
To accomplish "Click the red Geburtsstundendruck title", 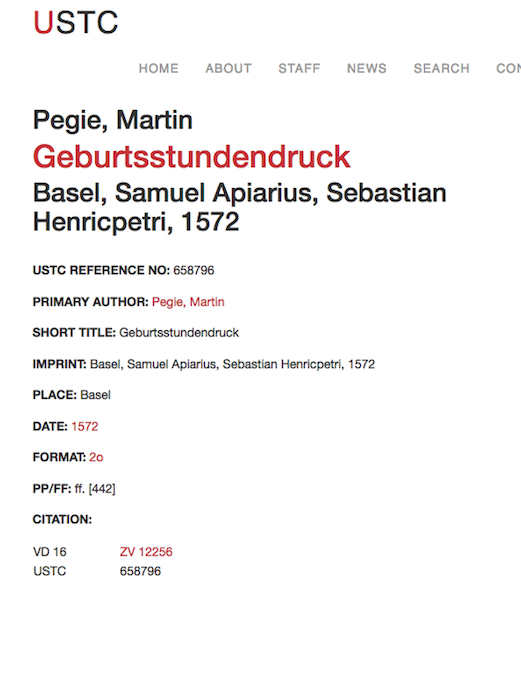I will 192,157.
